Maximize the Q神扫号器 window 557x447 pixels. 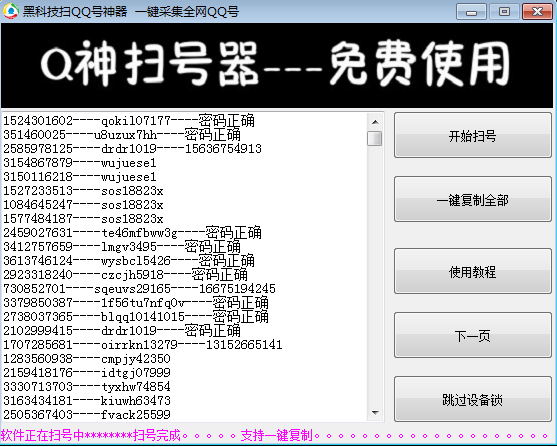504,12
